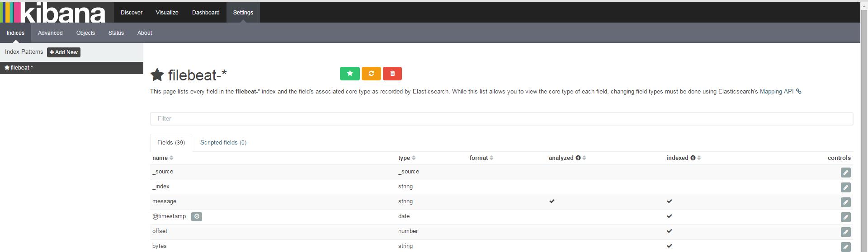Click the _source field name
The height and width of the screenshot is (252, 868).
click(163, 172)
